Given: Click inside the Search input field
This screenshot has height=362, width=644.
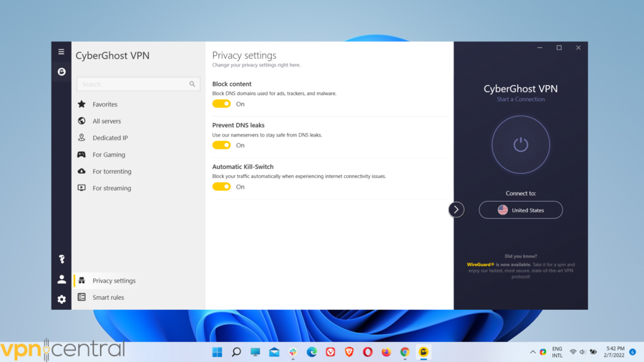Looking at the screenshot, I should pyautogui.click(x=132, y=84).
